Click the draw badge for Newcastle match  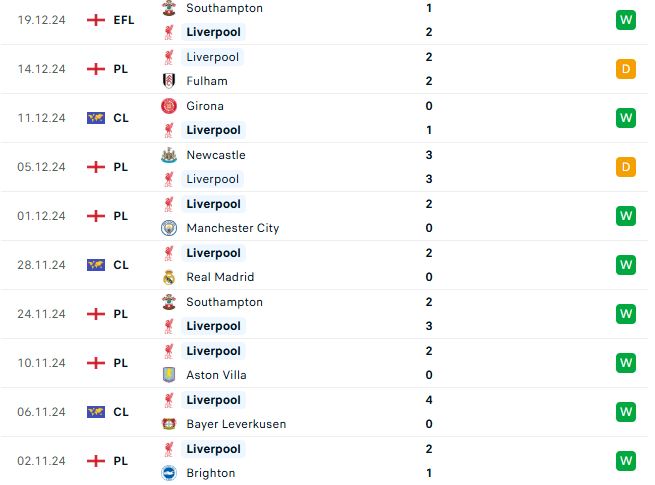pos(625,167)
